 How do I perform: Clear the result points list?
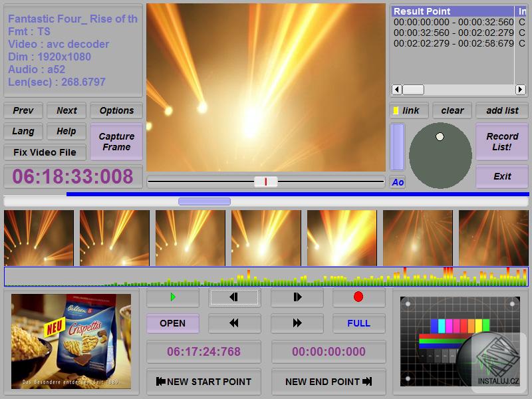click(452, 110)
